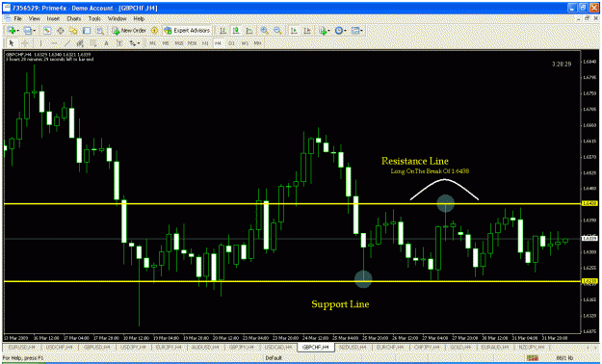
Task: Set timeframe to M5
Action: click(x=166, y=43)
